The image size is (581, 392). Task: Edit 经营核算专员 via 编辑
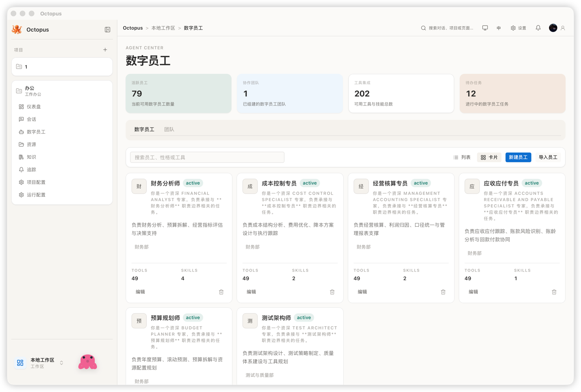pos(363,292)
